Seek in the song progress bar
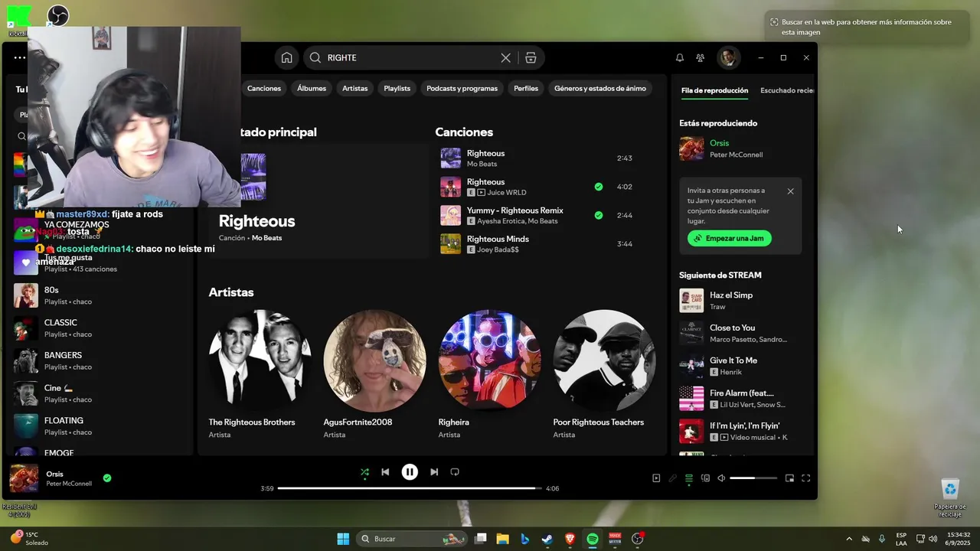980x551 pixels. pyautogui.click(x=410, y=488)
